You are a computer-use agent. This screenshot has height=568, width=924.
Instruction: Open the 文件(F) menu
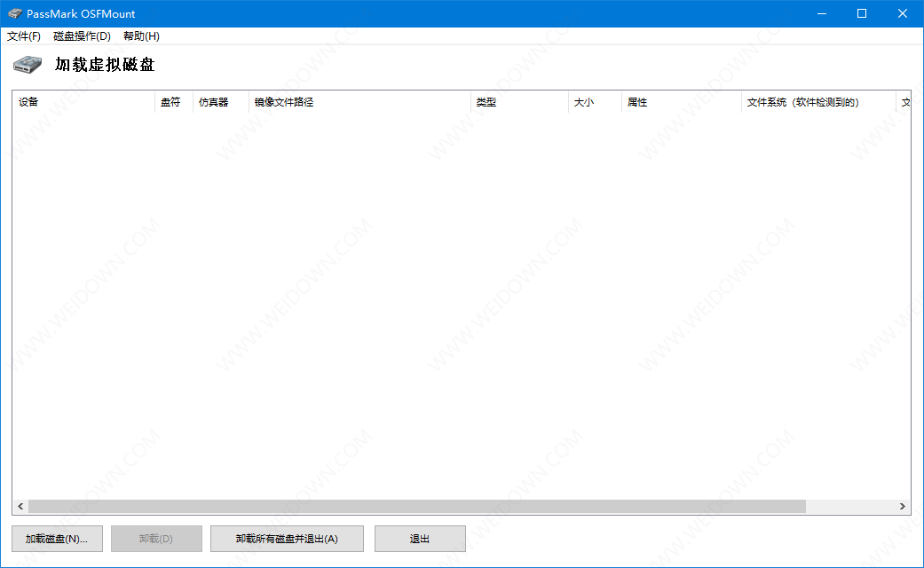pyautogui.click(x=24, y=36)
